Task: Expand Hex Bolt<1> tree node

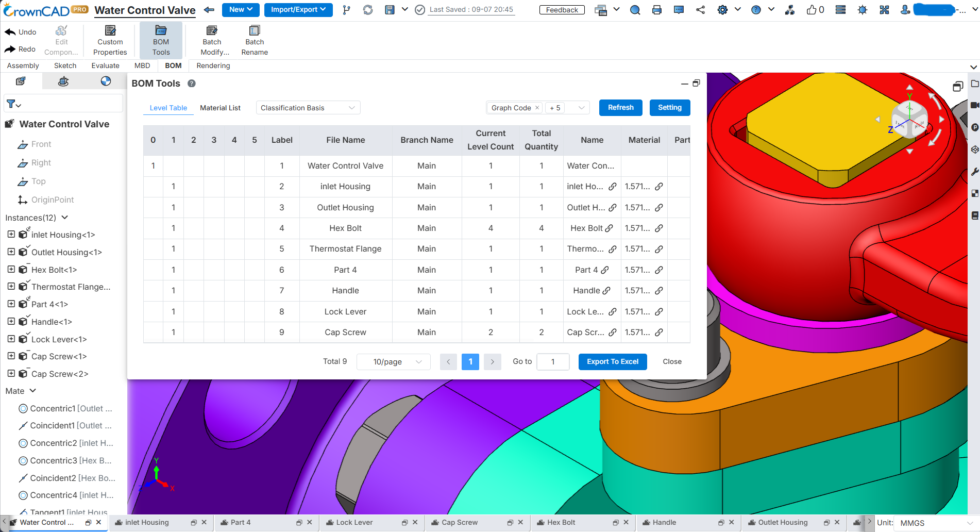Action: [11, 270]
